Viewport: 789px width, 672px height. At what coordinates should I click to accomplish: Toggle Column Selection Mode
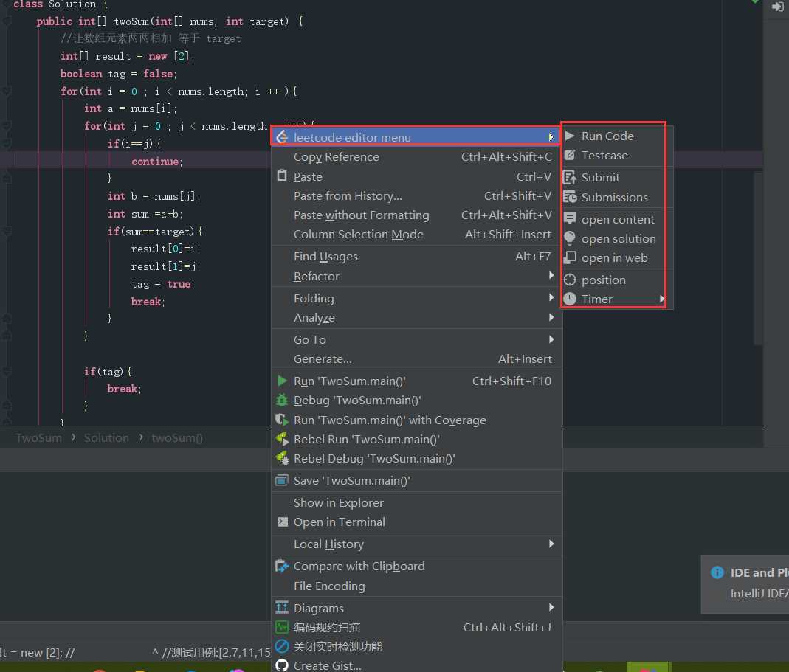point(416,235)
